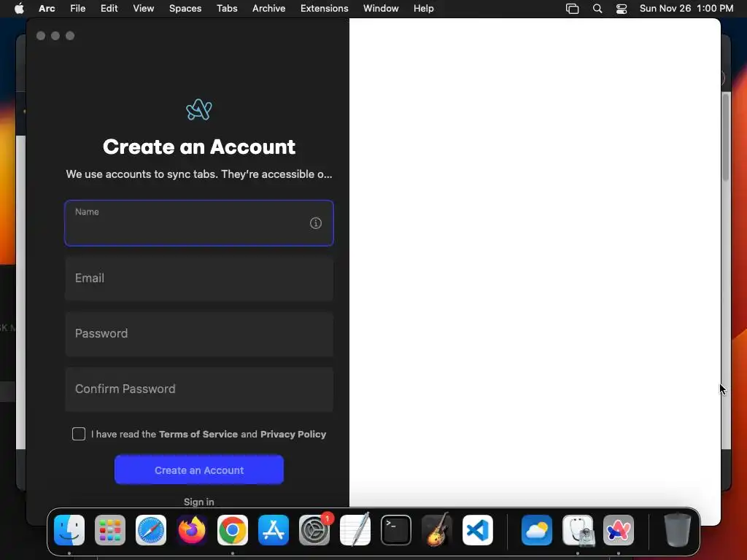Open the Arc application menu
This screenshot has height=560, width=747.
[x=47, y=8]
